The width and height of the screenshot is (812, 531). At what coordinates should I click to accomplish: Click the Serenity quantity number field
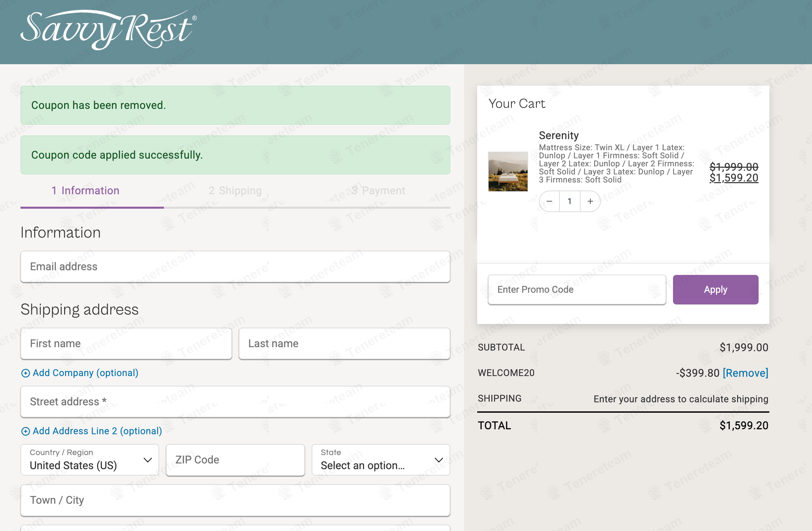[570, 201]
